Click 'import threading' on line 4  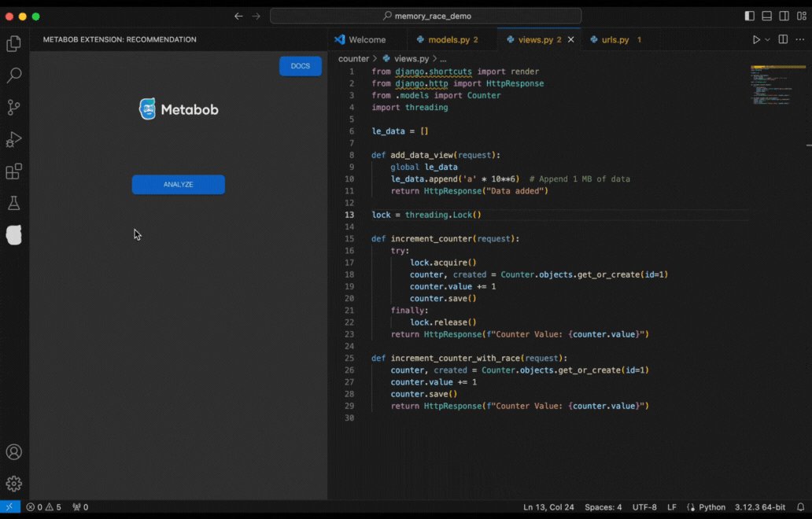point(410,108)
